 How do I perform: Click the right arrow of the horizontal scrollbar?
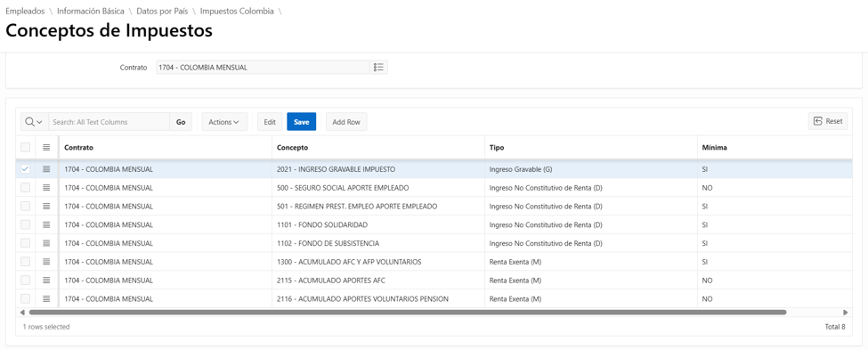(x=845, y=313)
